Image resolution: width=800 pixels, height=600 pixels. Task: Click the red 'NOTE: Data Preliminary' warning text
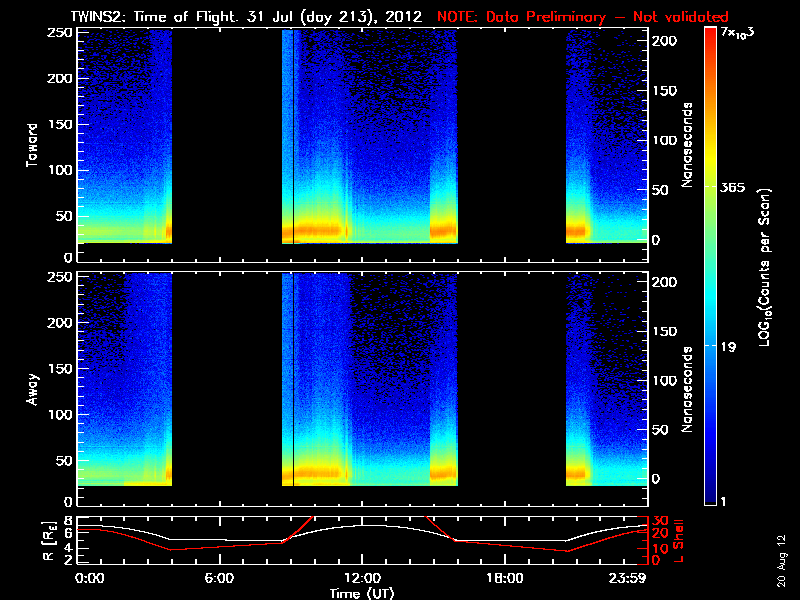click(521, 16)
